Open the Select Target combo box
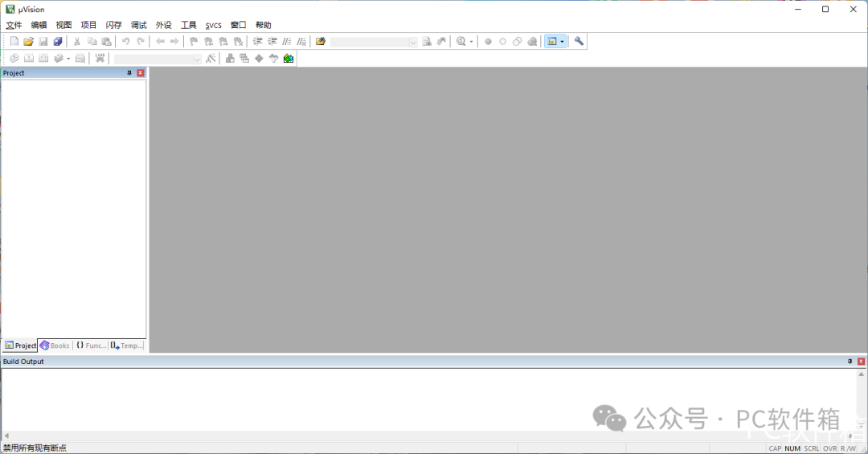868x454 pixels. (x=158, y=59)
